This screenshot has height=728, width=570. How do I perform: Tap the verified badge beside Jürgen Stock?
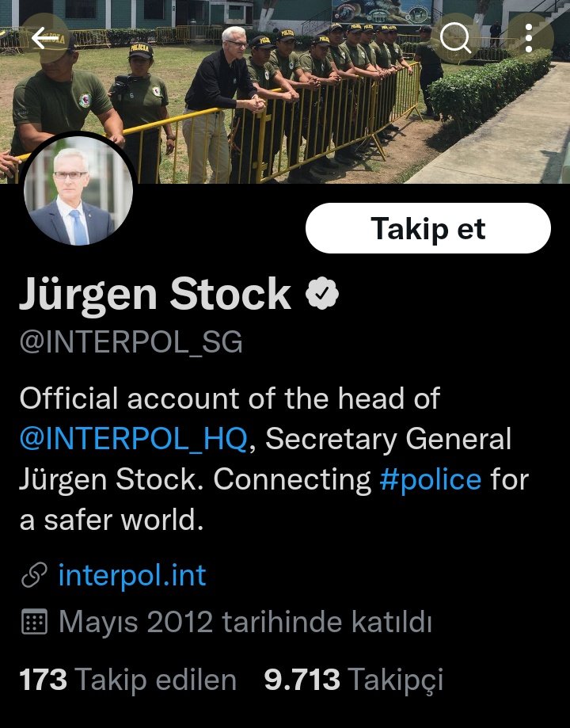pos(322,293)
